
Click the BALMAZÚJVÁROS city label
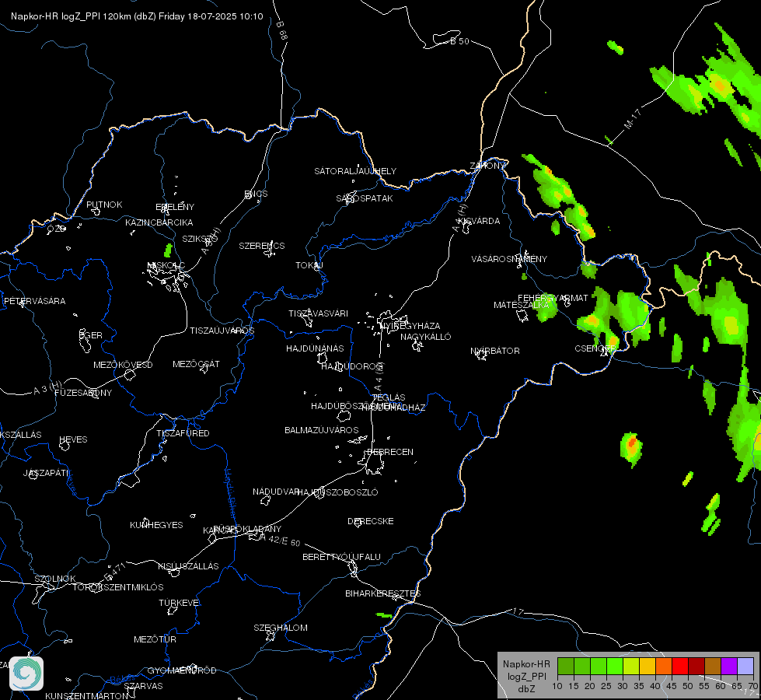click(322, 430)
